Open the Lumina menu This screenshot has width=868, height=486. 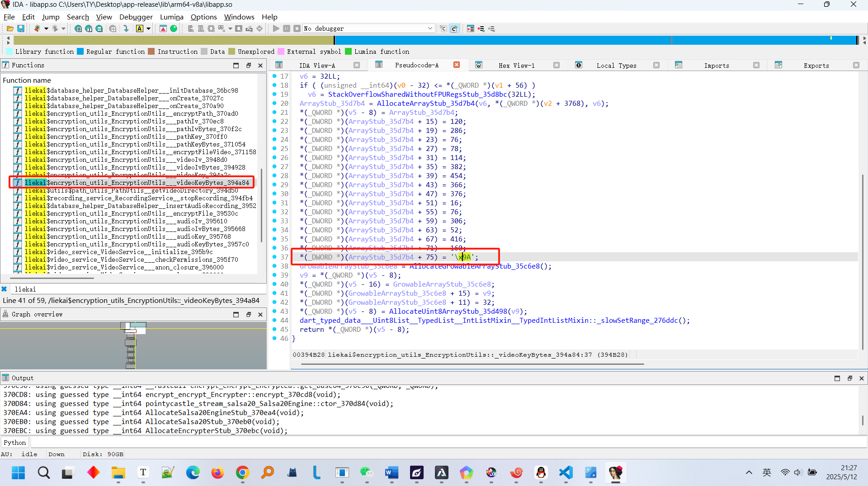point(172,17)
